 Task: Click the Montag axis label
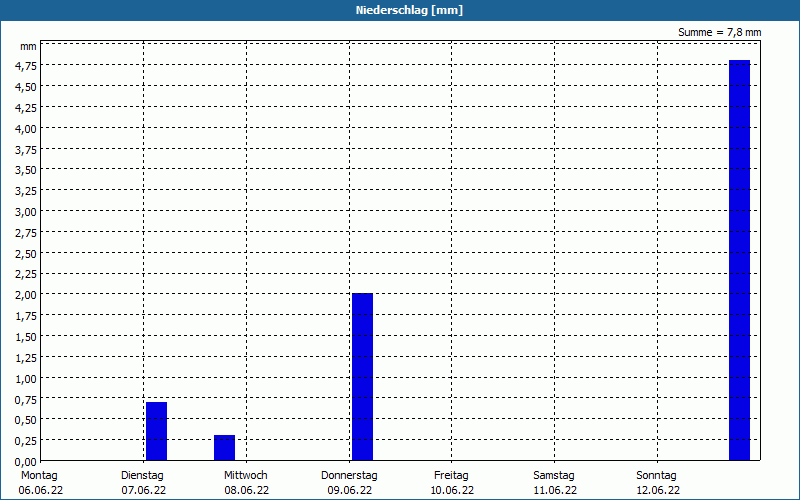pos(39,475)
